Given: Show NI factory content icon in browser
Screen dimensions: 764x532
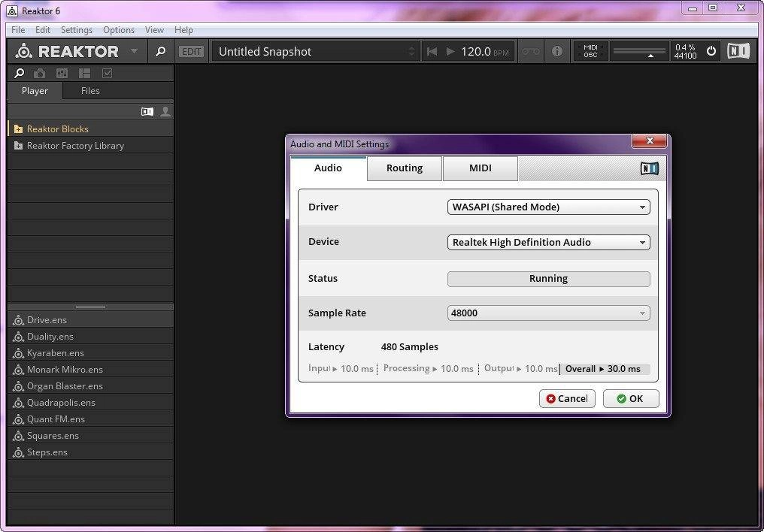Looking at the screenshot, I should click(x=147, y=111).
